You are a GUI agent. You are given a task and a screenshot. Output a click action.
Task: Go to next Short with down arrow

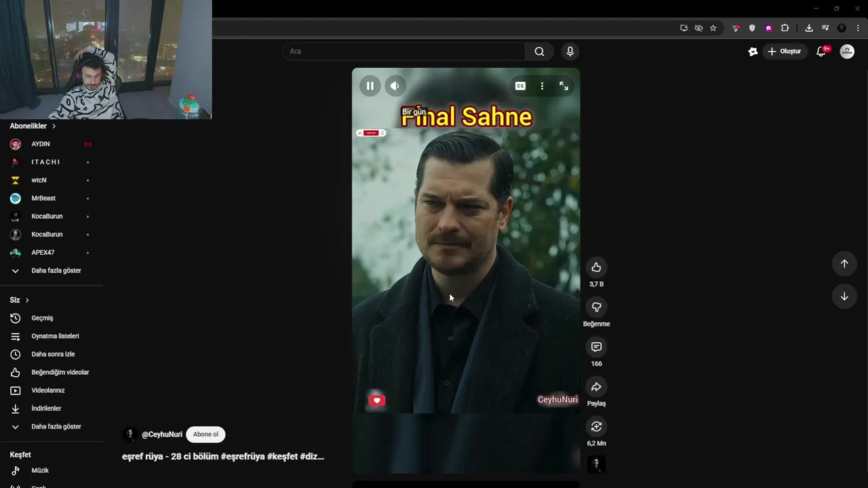click(x=844, y=296)
